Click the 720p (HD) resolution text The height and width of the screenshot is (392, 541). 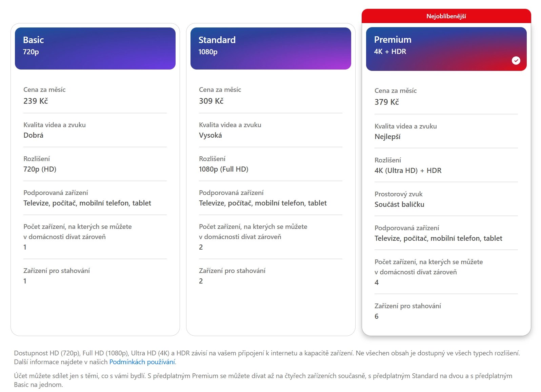40,169
